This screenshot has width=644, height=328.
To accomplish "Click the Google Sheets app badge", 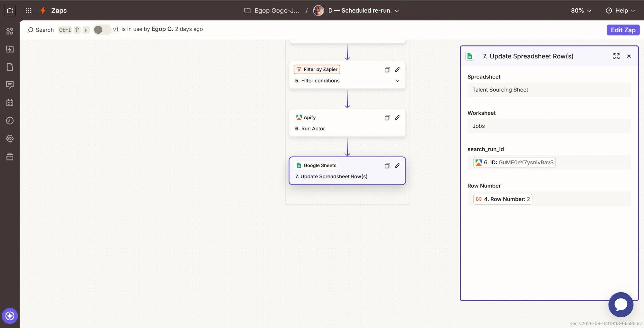I will tap(316, 165).
